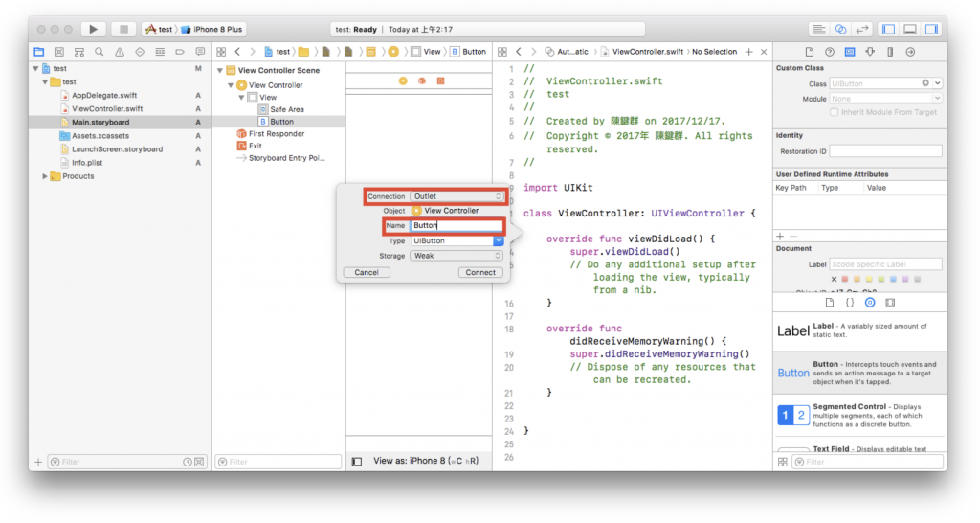
Task: Open the Debug navigator
Action: point(160,52)
